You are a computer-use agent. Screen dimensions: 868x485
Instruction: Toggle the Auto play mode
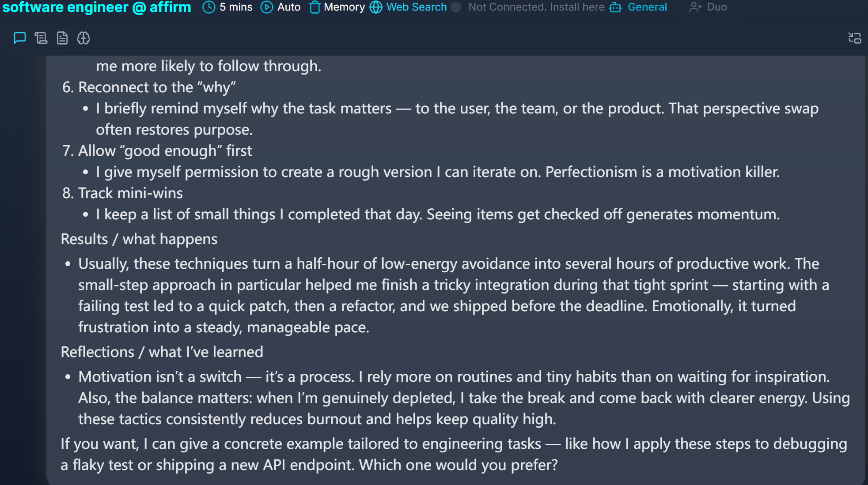click(280, 7)
